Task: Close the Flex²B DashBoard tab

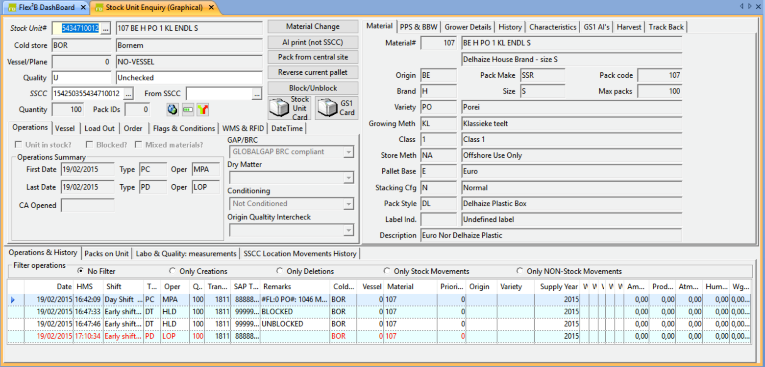Action: click(82, 7)
